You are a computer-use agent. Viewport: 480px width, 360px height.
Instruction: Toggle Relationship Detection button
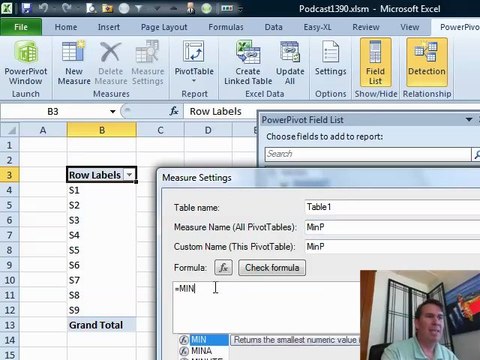coord(427,63)
